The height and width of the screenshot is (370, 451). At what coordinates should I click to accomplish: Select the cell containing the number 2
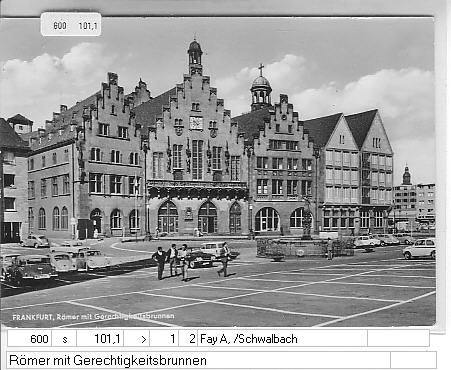pyautogui.click(x=188, y=339)
